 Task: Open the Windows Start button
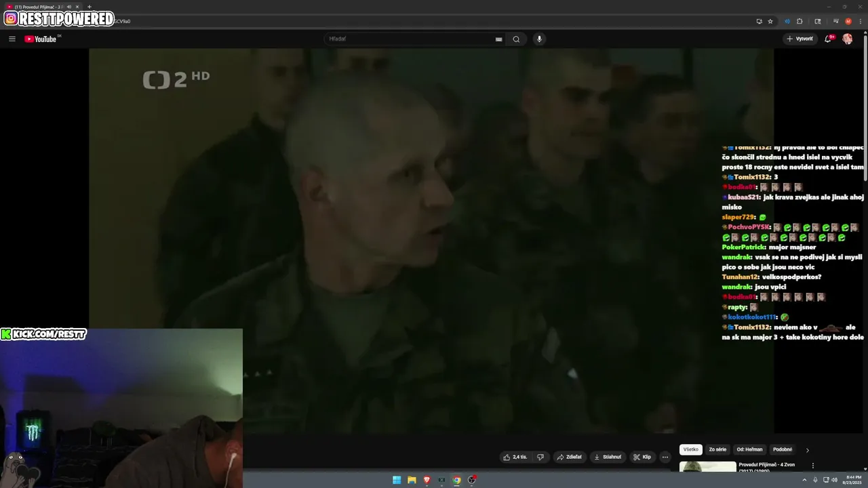pyautogui.click(x=397, y=480)
